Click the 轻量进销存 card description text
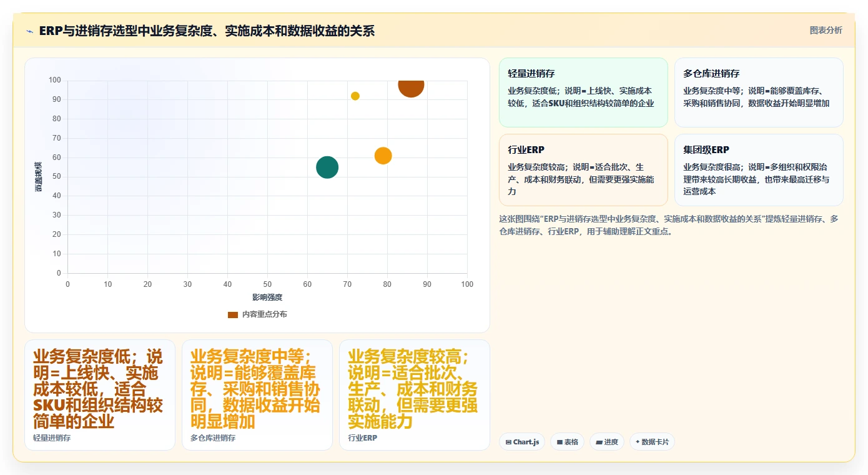 click(581, 97)
